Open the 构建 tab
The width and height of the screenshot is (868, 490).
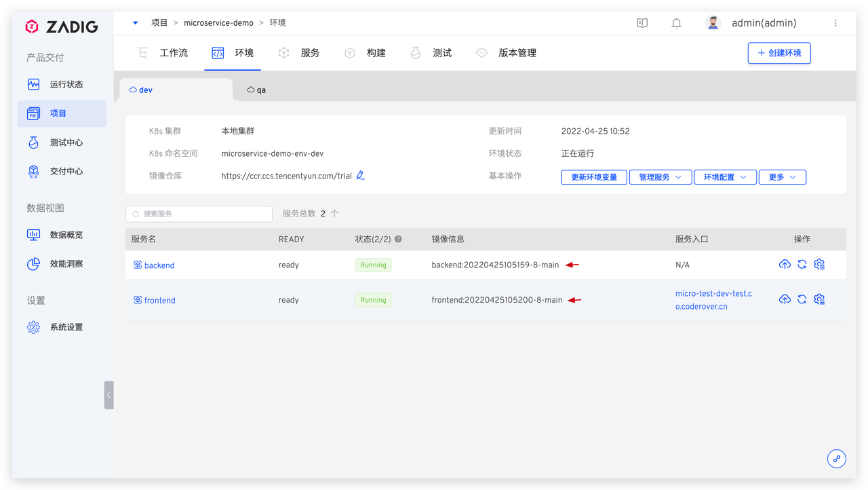365,53
